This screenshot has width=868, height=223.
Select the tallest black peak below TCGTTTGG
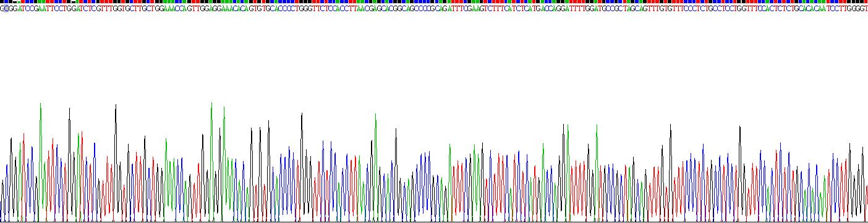tap(116, 162)
